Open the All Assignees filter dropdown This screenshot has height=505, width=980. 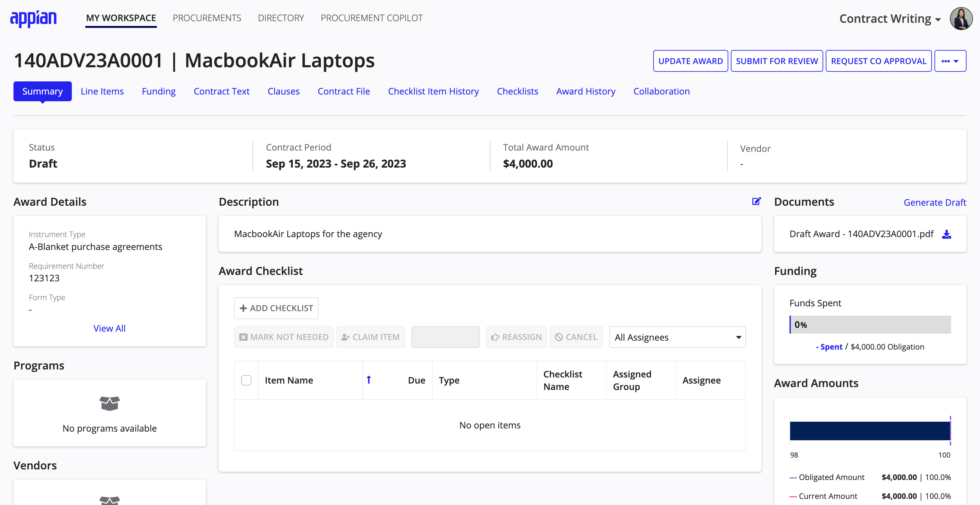pos(677,337)
